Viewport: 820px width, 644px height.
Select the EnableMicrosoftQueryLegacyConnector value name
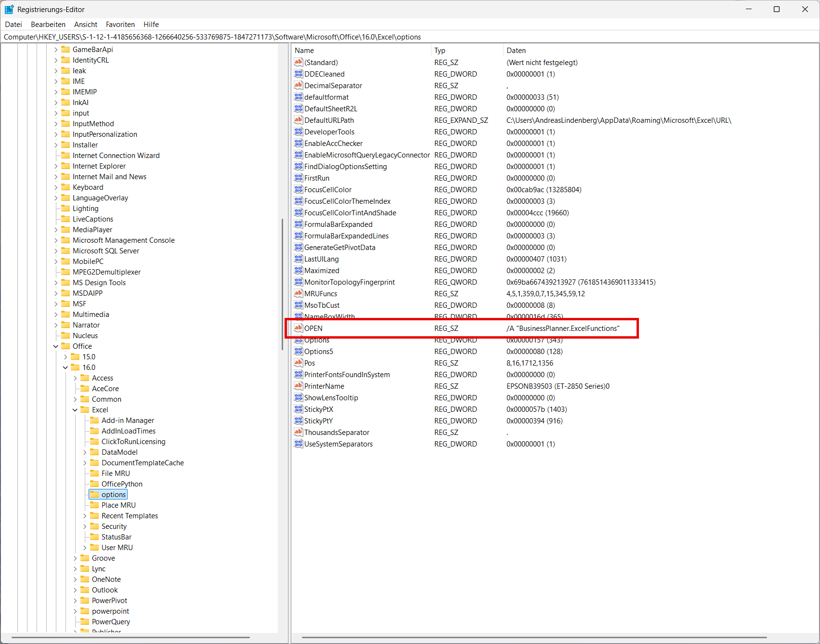click(x=367, y=155)
